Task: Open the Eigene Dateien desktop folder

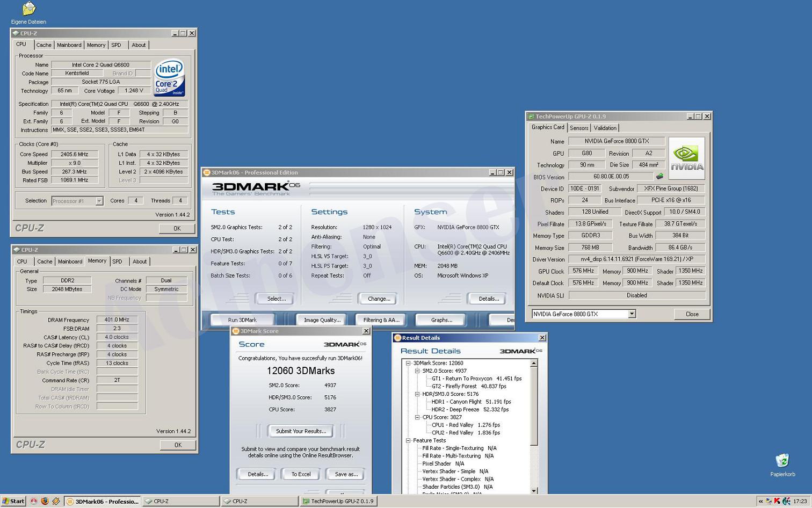Action: point(28,13)
